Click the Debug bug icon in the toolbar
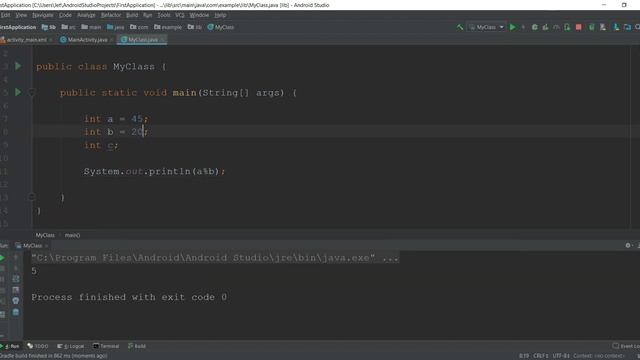 click(x=535, y=27)
